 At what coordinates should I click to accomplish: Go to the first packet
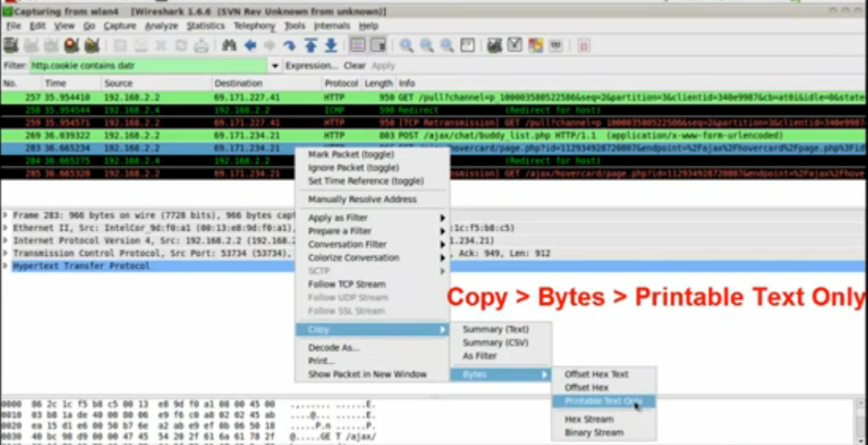point(312,45)
